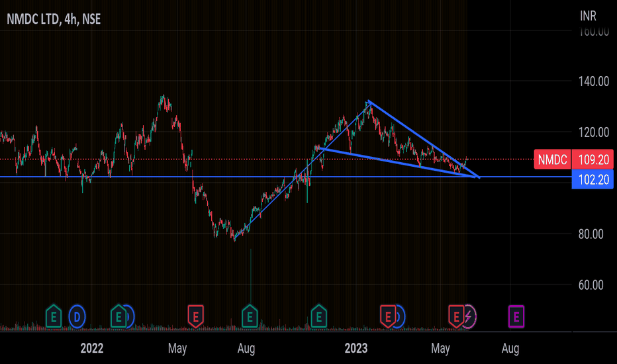Select the upper descending wedge trendline
The height and width of the screenshot is (364, 617).
coord(423,139)
